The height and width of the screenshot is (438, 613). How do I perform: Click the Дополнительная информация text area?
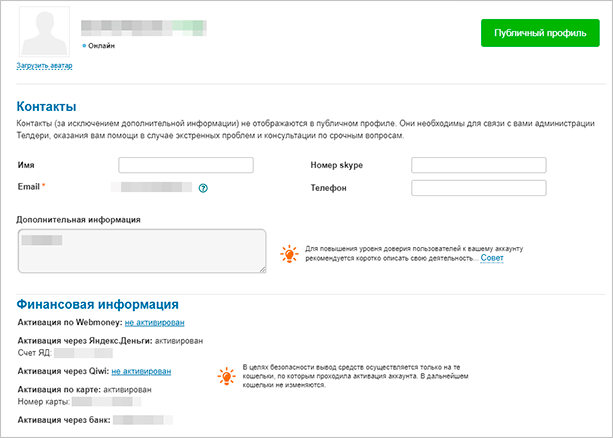click(x=142, y=250)
